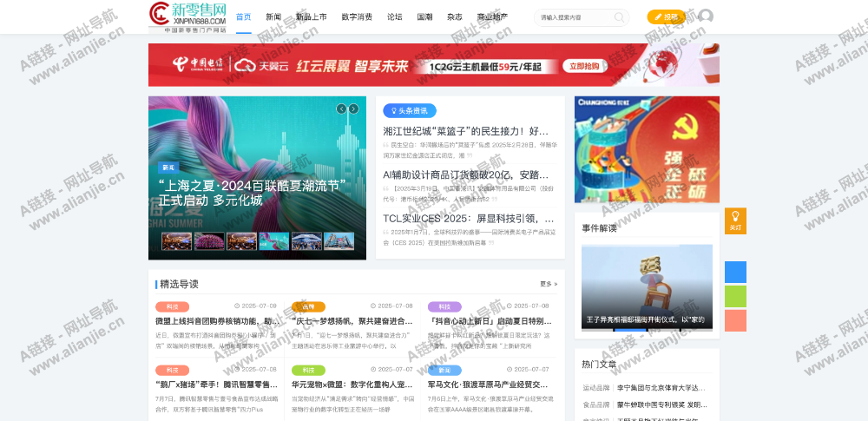The image size is (868, 421).
Task: Open the 商业地产 nav item
Action: click(x=492, y=17)
